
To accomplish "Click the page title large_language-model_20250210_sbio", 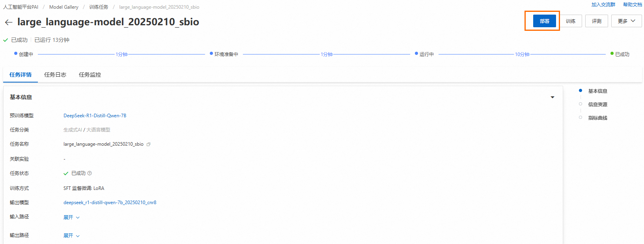I will (108, 22).
